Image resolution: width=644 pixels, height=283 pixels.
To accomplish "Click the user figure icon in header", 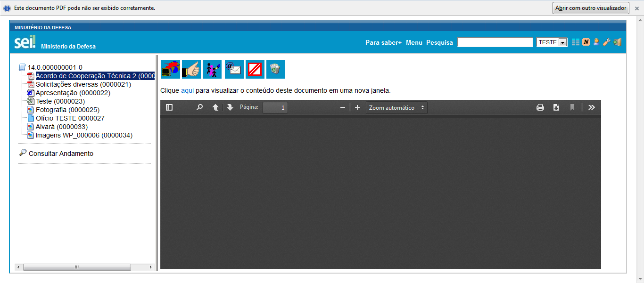I will pos(596,42).
